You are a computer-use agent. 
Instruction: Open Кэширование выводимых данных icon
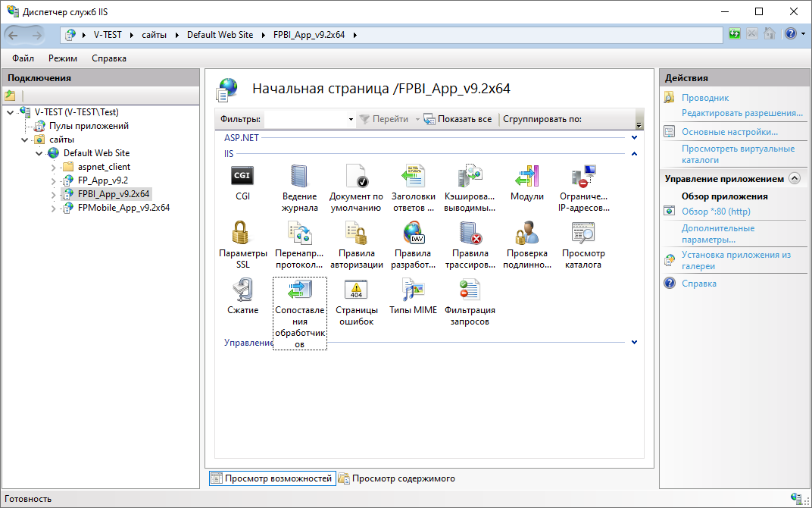pyautogui.click(x=470, y=176)
